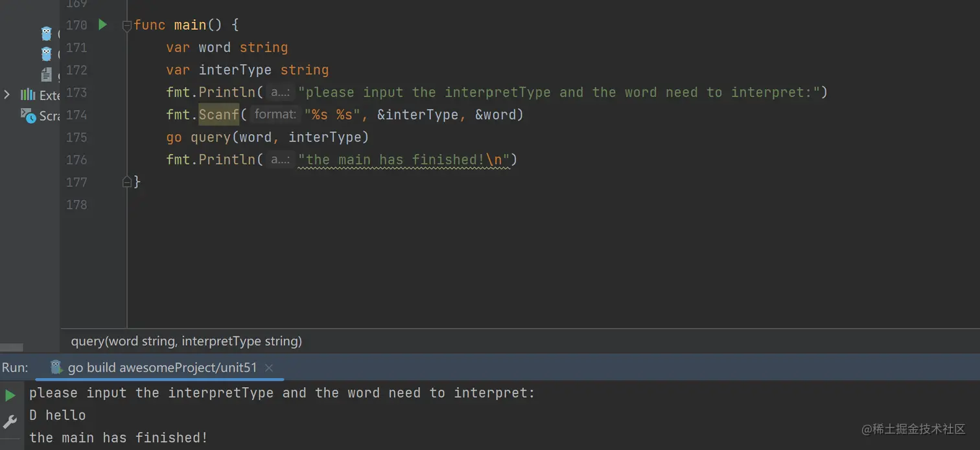Click line number 178 in gutter

coord(76,205)
